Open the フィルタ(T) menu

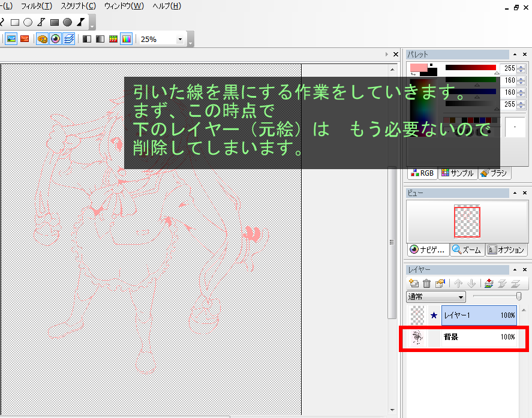[x=37, y=6]
